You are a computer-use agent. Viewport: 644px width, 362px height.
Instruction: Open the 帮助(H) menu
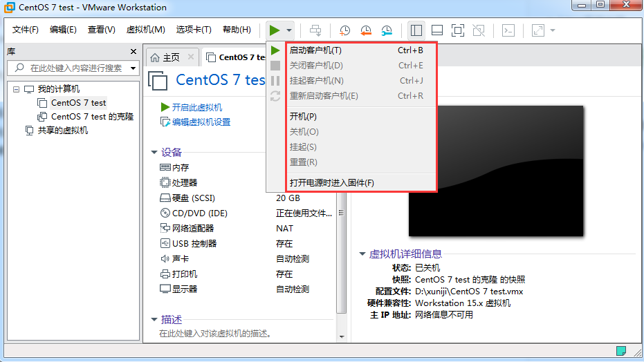coord(237,30)
